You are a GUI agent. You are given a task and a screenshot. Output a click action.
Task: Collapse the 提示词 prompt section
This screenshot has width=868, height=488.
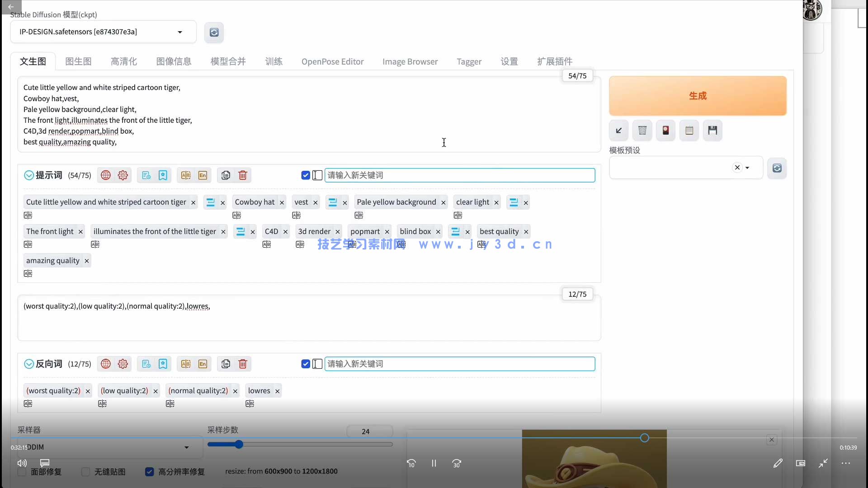pos(28,175)
